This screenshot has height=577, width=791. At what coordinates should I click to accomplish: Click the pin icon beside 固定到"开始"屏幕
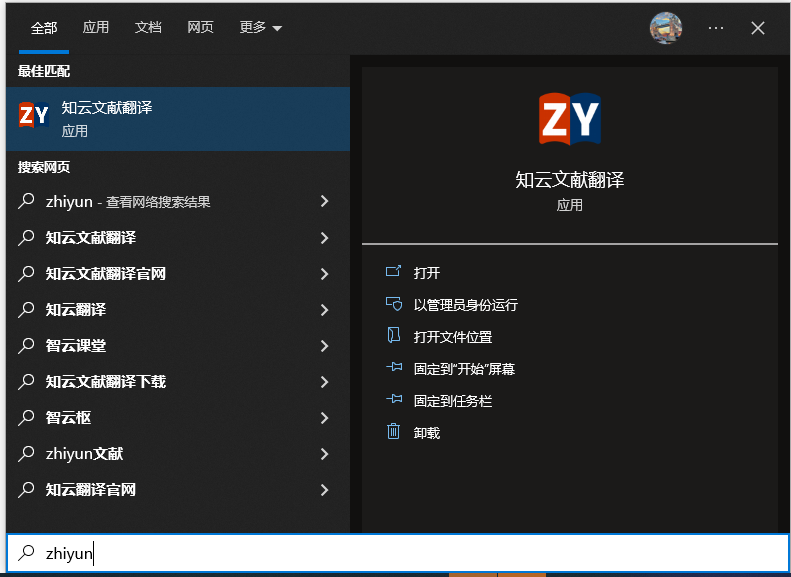tap(394, 368)
